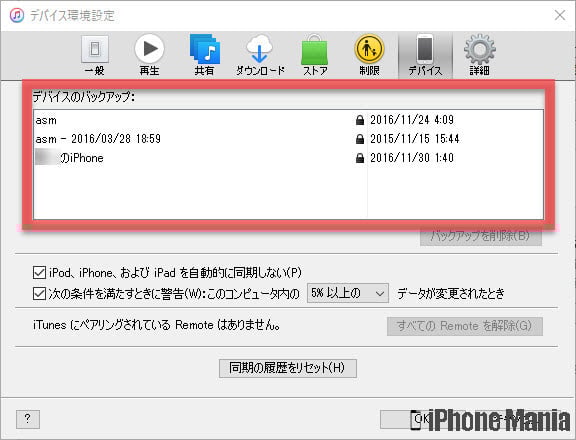576x440 pixels.
Task: Select the asm - 2016/03/28 18:59 backup
Action: pos(288,139)
